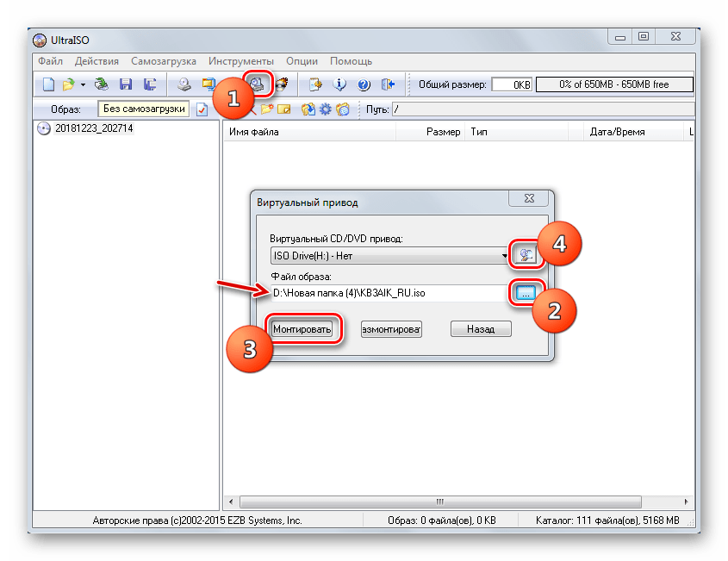The image size is (728, 561).
Task: Click the Burn CD image icon
Action: click(282, 84)
